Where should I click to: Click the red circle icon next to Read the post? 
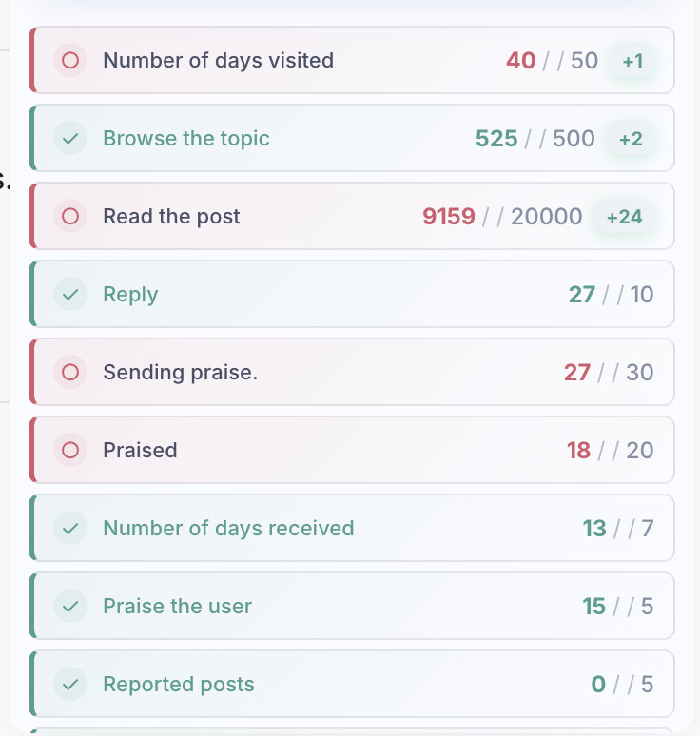tap(70, 216)
